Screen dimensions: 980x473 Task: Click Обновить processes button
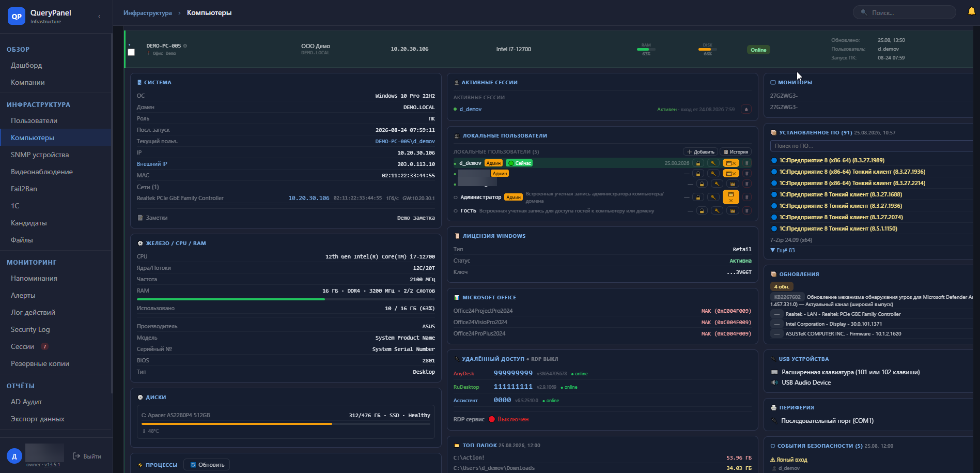coord(207,465)
